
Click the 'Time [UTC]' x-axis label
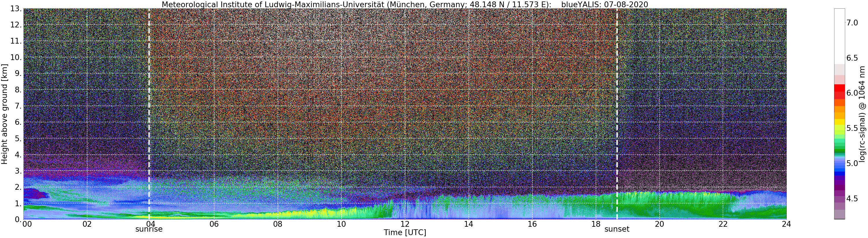[405, 233]
